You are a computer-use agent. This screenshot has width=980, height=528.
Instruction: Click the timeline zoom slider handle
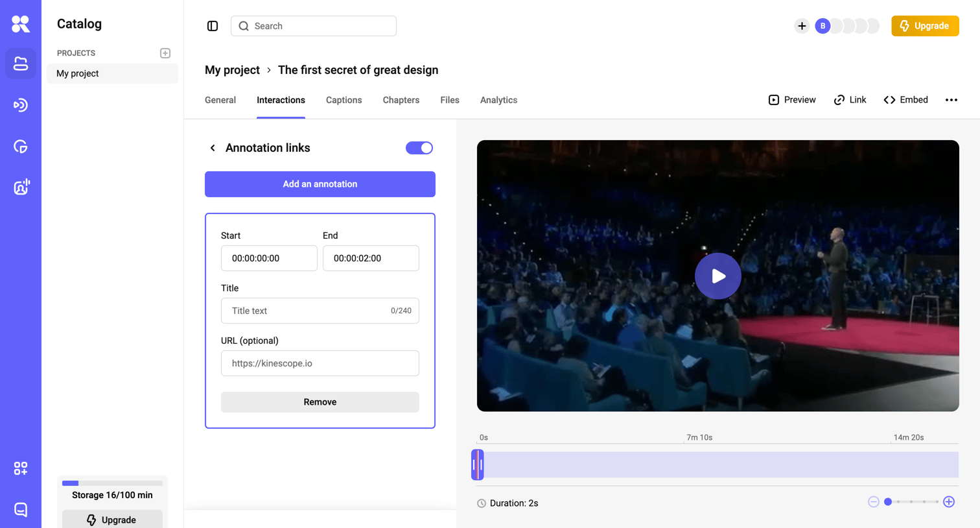(x=888, y=502)
